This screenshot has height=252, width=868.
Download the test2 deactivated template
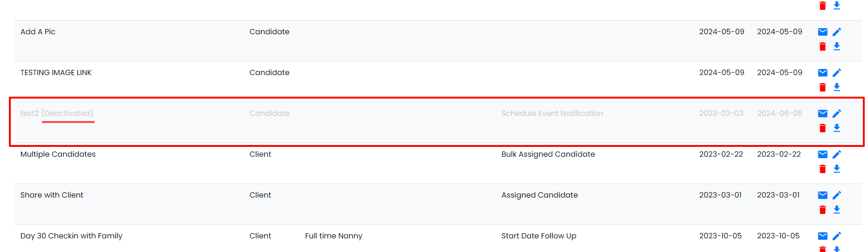837,128
